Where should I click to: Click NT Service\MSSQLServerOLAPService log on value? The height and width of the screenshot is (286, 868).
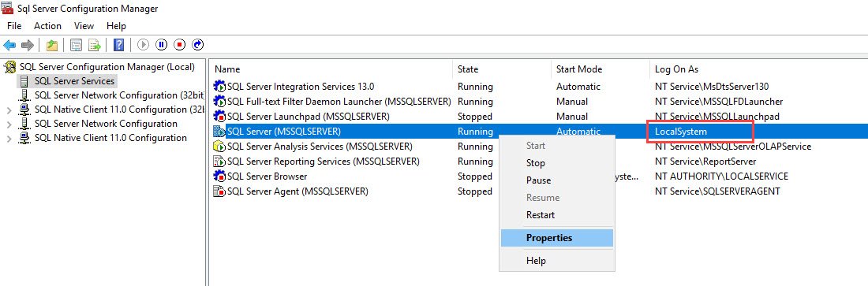[x=733, y=147]
